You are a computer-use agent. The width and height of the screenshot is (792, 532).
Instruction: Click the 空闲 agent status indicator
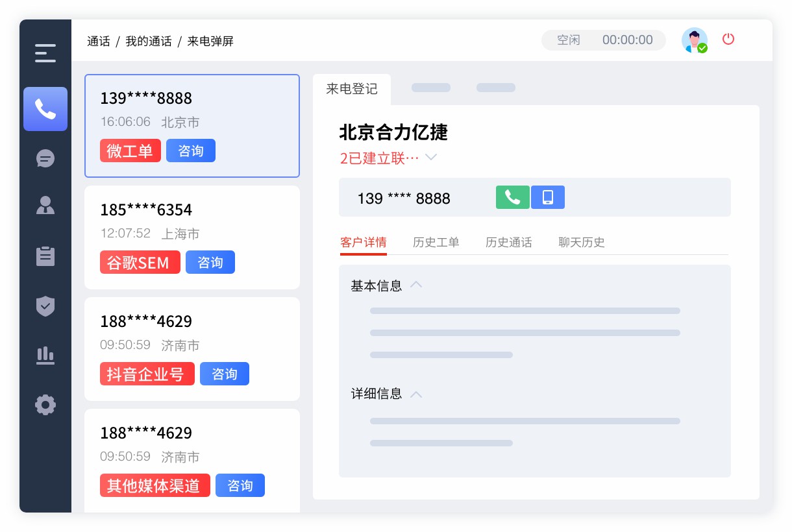click(568, 40)
